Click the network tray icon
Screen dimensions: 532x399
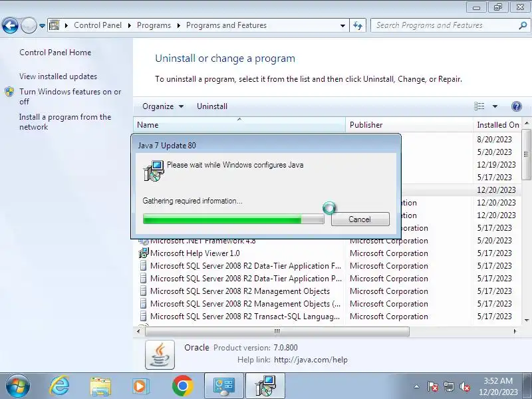coord(448,386)
